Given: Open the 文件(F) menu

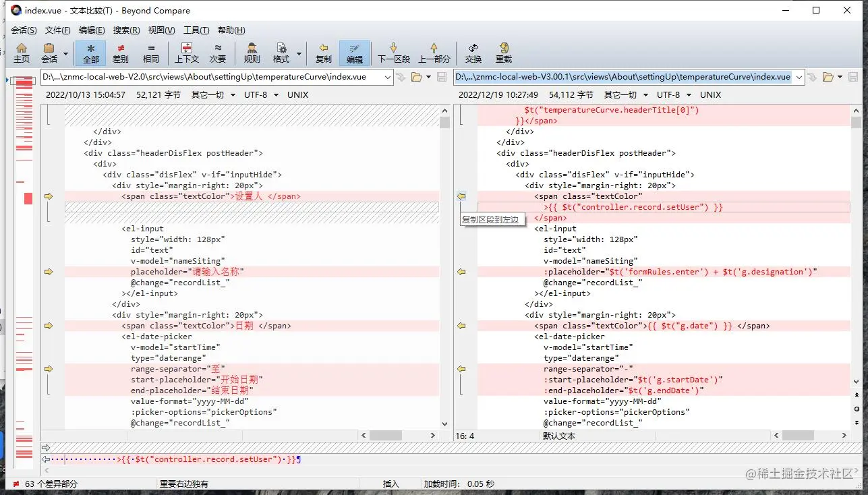Looking at the screenshot, I should (x=58, y=30).
